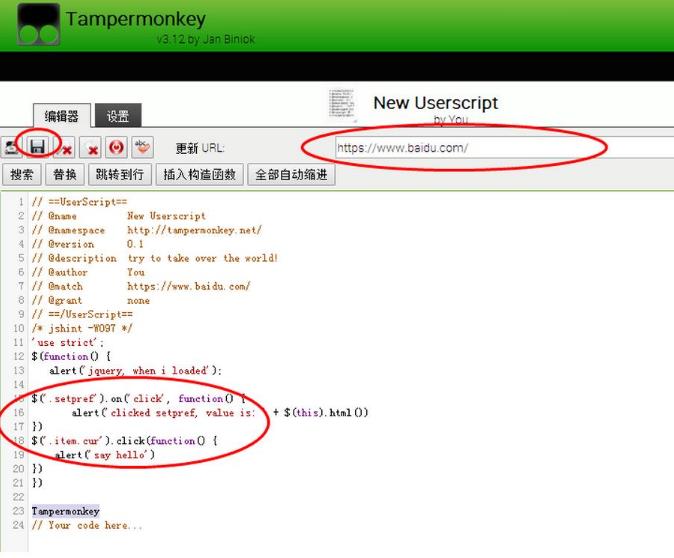
Task: Click the '// Your code here...' line
Action: (x=86, y=525)
